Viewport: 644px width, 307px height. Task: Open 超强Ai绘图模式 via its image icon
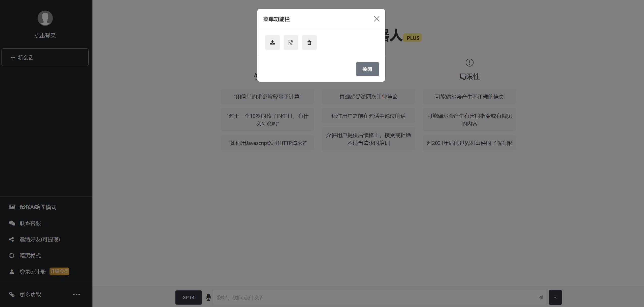pos(12,207)
